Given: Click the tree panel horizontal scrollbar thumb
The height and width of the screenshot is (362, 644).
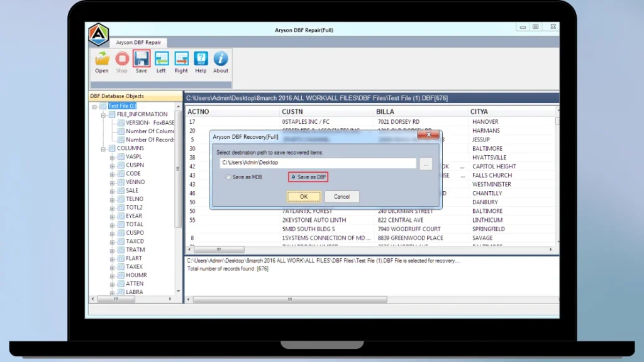Looking at the screenshot, I should tap(116, 299).
